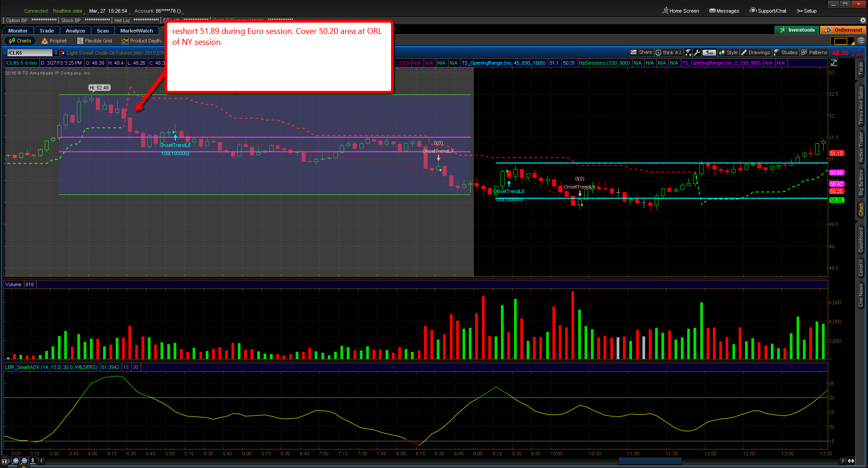The image size is (868, 468).
Task: Click the /CLK5 symbol input field
Action: [x=29, y=53]
